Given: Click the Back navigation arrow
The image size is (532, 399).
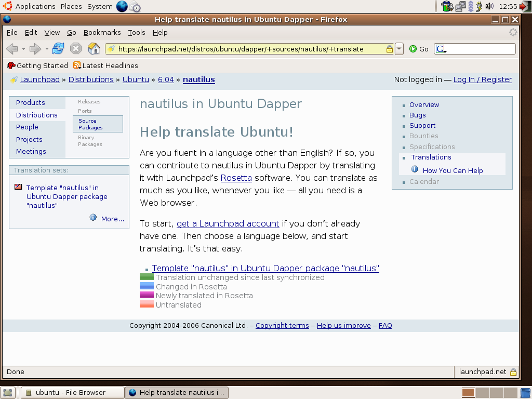Looking at the screenshot, I should pos(12,49).
